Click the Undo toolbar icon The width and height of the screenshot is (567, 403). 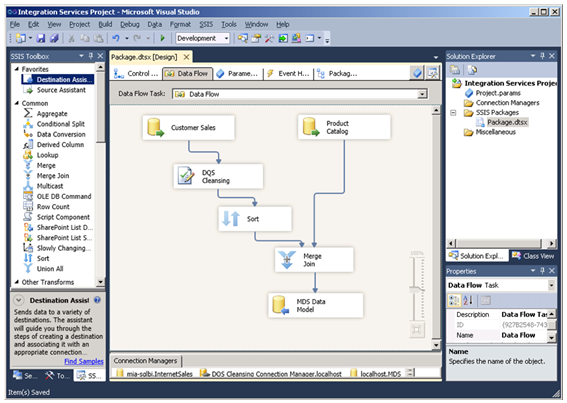point(116,38)
